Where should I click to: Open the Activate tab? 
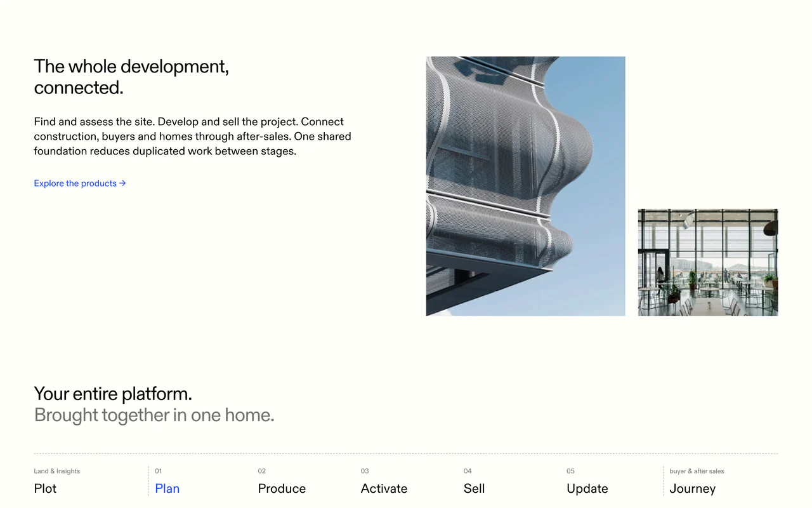384,488
